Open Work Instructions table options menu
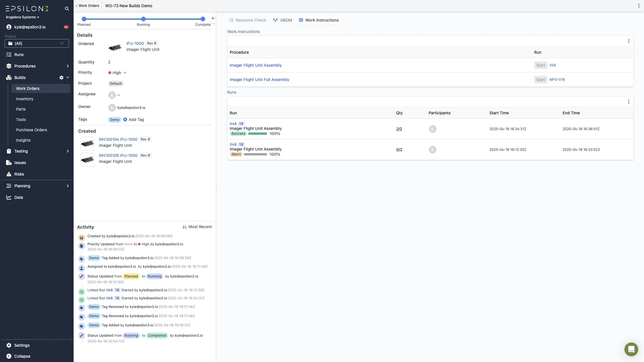Screen dimensions: 644x362 [628, 41]
